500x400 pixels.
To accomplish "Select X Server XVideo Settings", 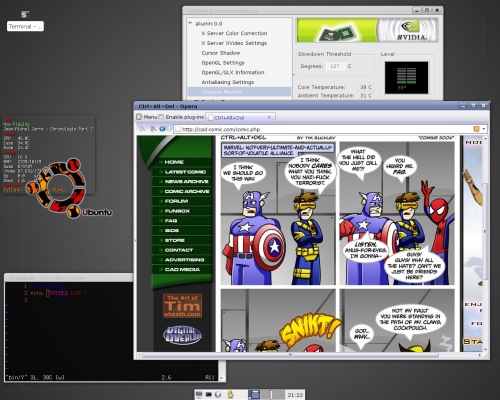I will (x=234, y=43).
